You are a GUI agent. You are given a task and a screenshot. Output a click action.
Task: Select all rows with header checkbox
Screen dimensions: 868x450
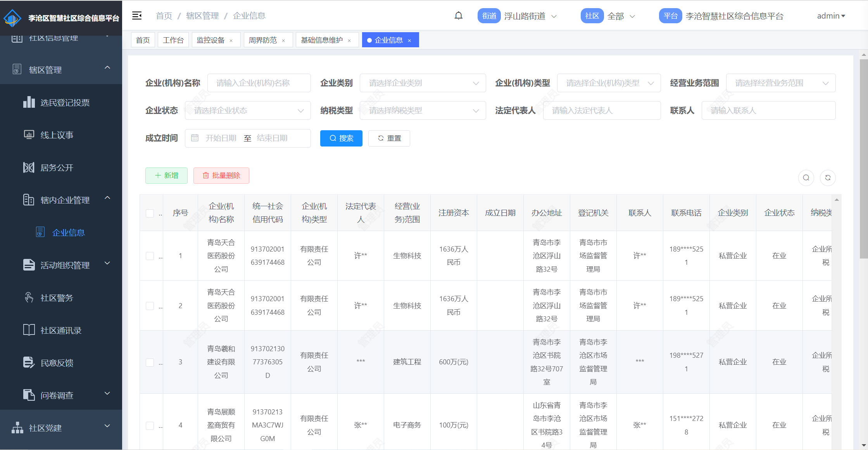pos(150,213)
